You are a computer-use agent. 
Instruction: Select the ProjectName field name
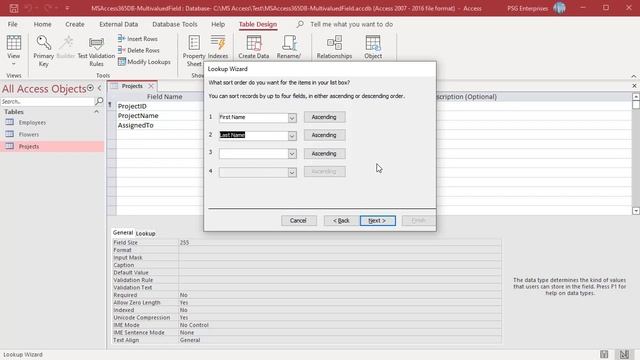138,116
